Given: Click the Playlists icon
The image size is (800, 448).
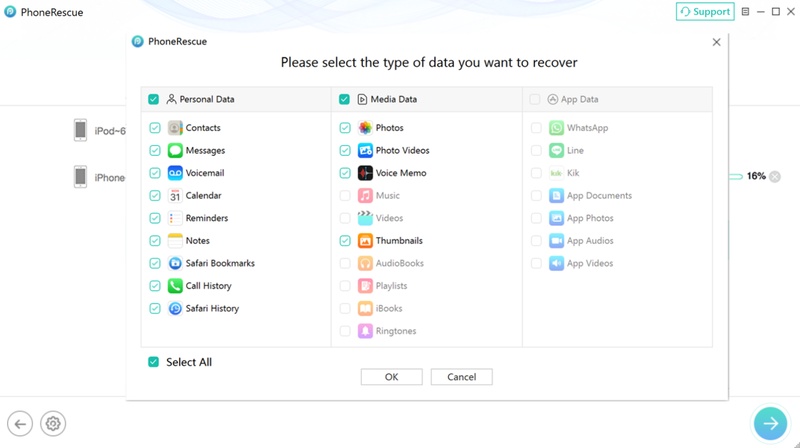Looking at the screenshot, I should [x=365, y=286].
